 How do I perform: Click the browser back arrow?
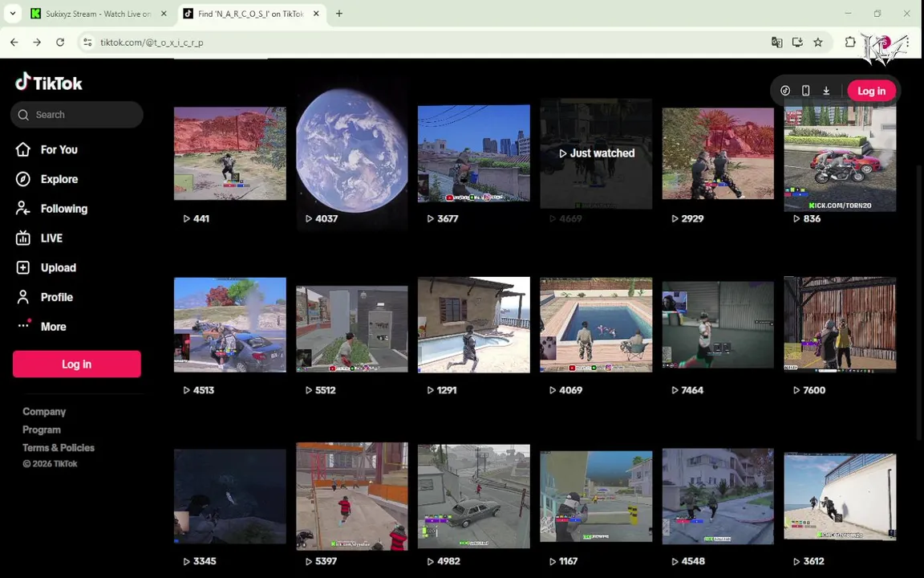coord(14,43)
